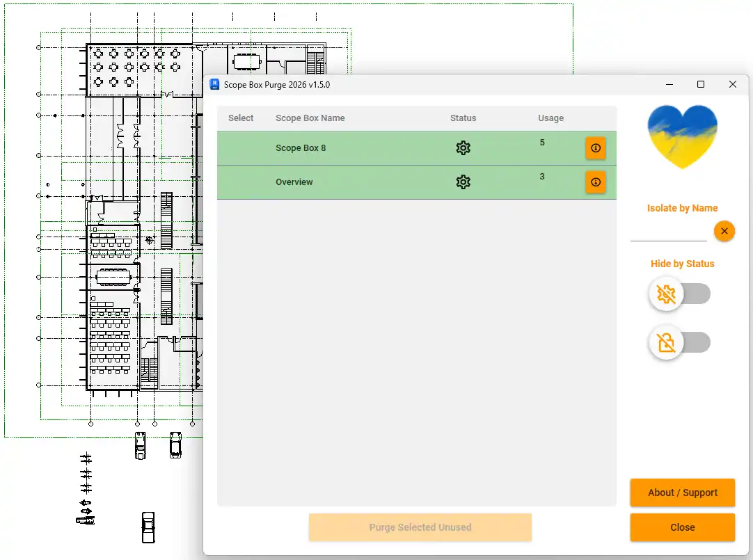Toggle hide scope boxes with gear-crossed status

pos(679,294)
